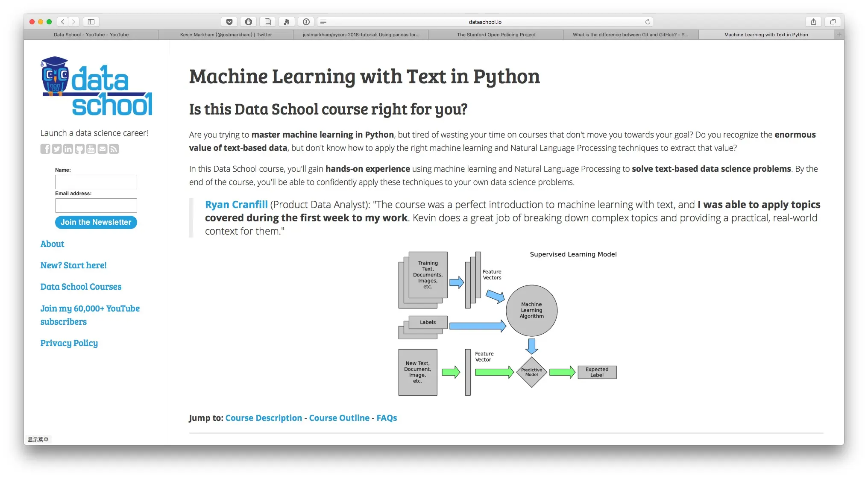868x479 pixels.
Task: Reload the page with refresh icon
Action: [648, 22]
